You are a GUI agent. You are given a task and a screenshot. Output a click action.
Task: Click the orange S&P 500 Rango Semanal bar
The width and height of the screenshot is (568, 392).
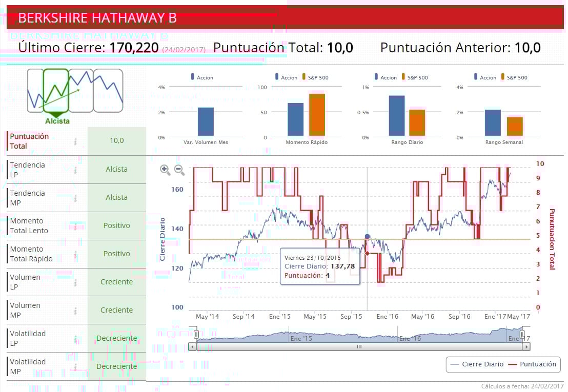click(515, 127)
